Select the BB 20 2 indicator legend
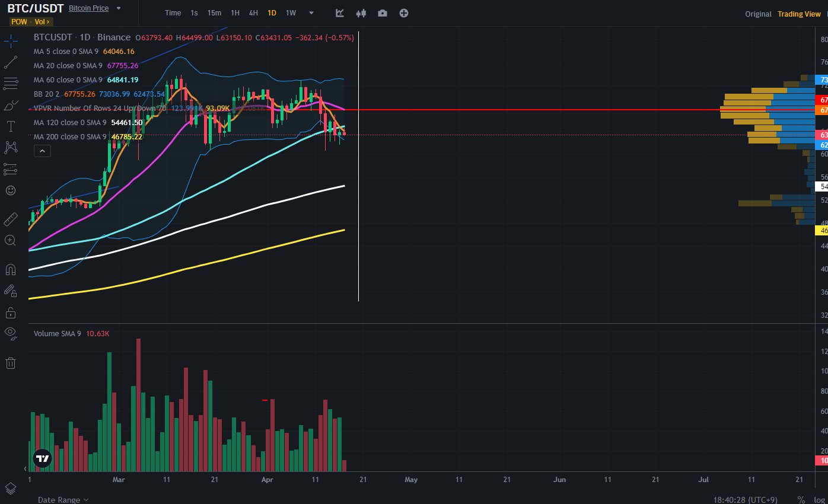The image size is (828, 504). click(99, 94)
